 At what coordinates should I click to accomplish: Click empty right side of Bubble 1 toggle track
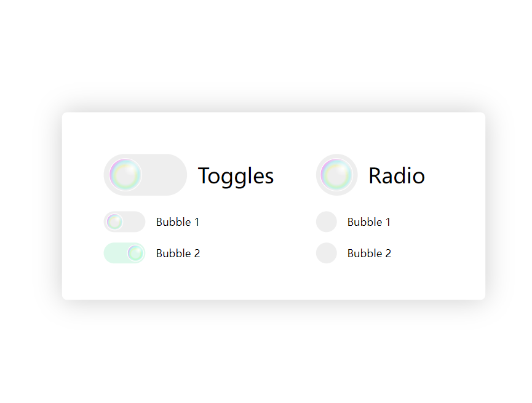pyautogui.click(x=135, y=221)
